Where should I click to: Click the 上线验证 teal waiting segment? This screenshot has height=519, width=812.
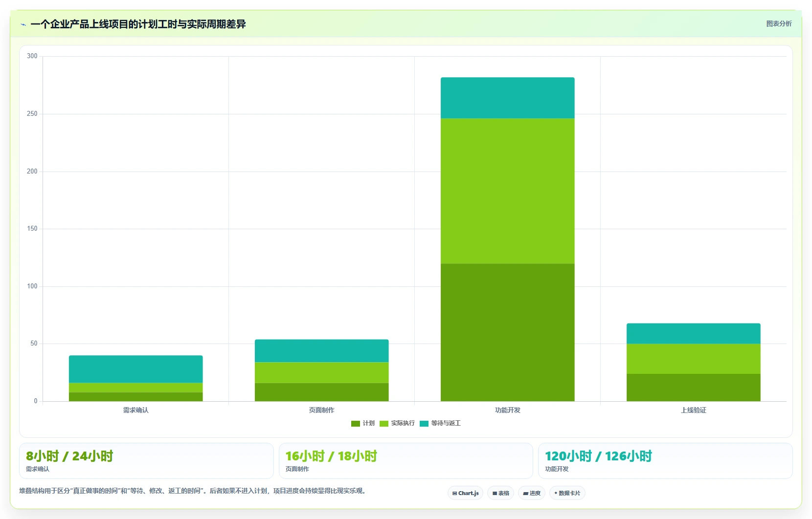pos(694,334)
